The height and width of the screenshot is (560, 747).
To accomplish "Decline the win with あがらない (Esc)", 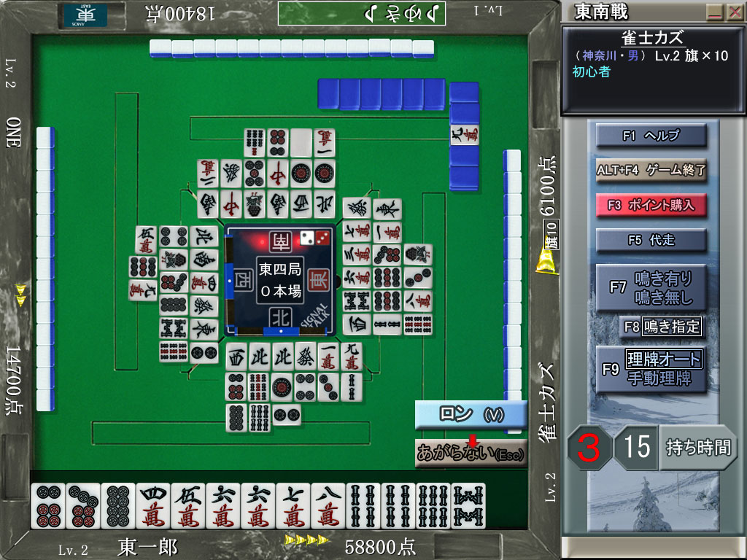I will [471, 454].
